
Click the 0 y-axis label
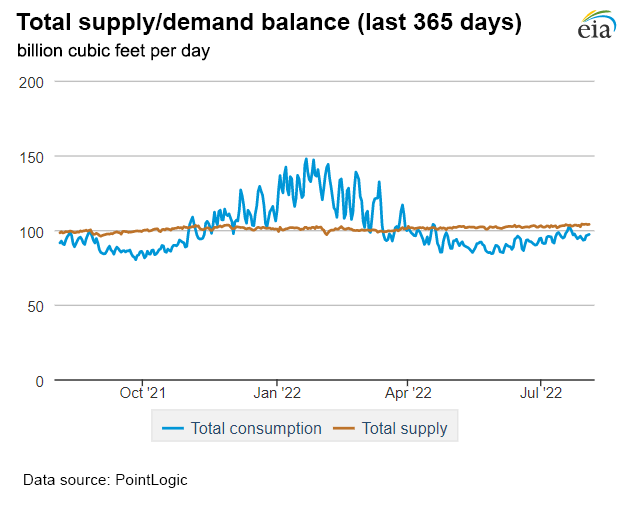[40, 382]
